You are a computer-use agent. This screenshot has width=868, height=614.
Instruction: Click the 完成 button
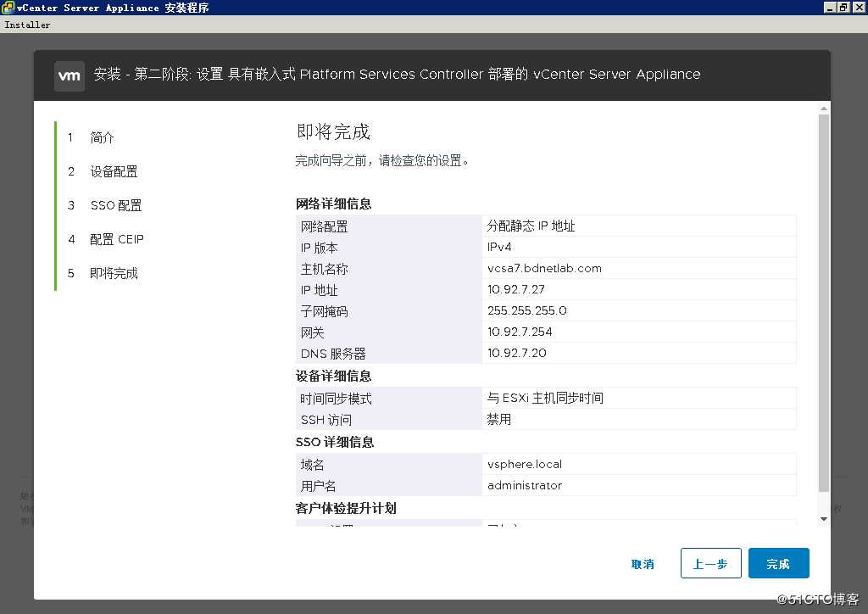pyautogui.click(x=778, y=563)
